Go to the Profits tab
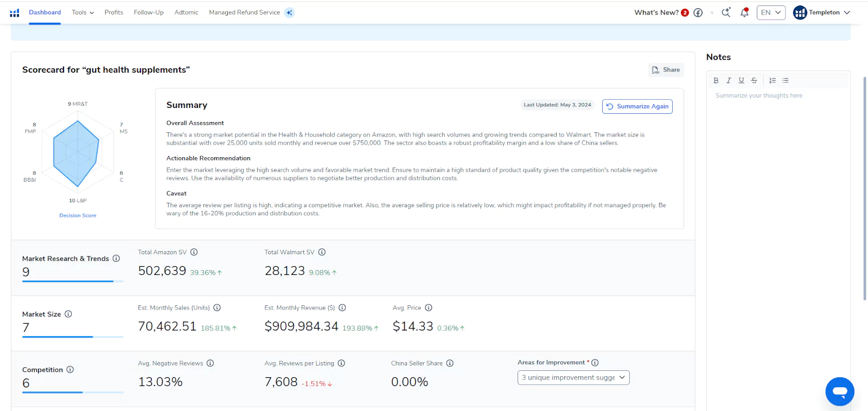 [x=114, y=12]
